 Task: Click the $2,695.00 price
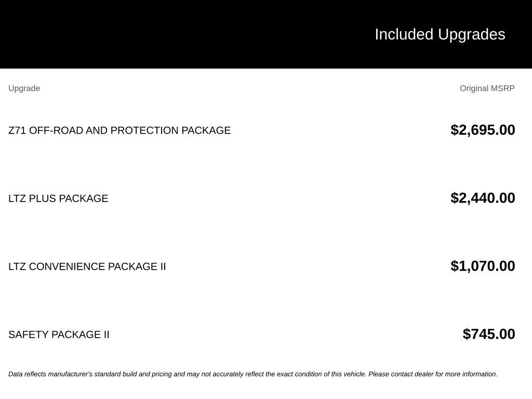[x=483, y=130]
